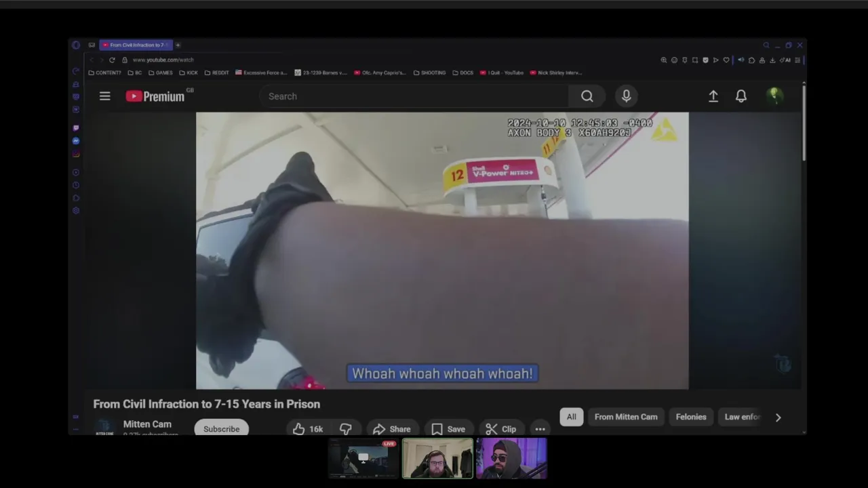Open sidebar settings gear
This screenshot has height=488, width=868.
(76, 210)
